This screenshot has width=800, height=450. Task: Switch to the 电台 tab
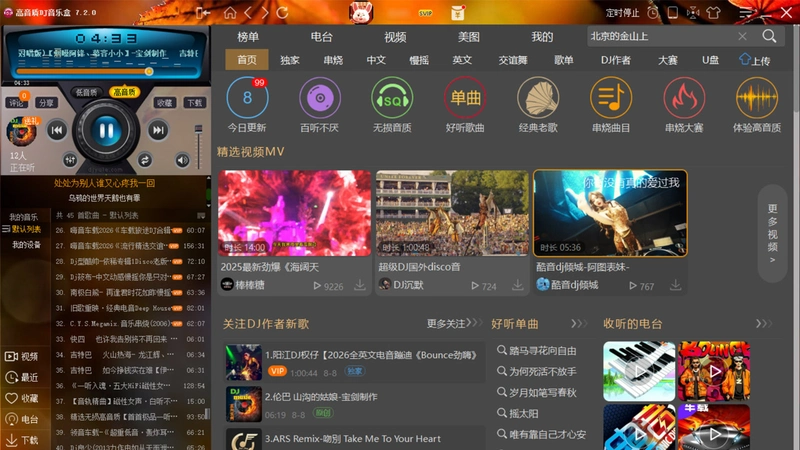(x=321, y=37)
